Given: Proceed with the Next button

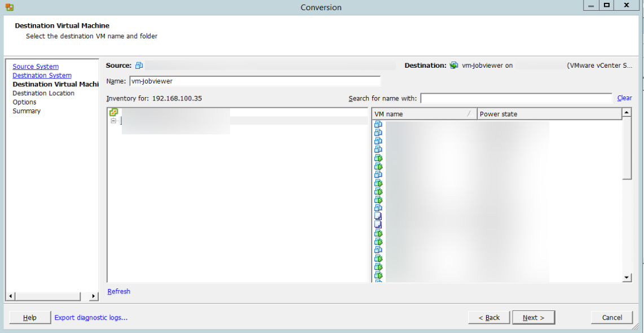Looking at the screenshot, I should (533, 317).
